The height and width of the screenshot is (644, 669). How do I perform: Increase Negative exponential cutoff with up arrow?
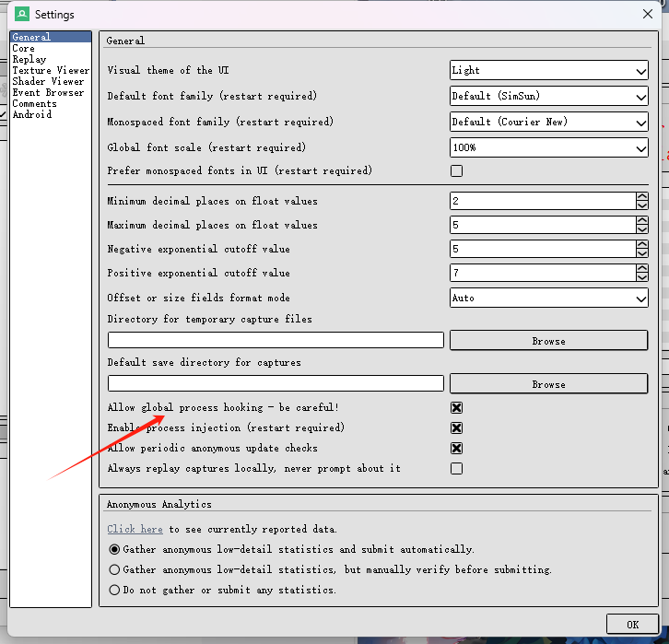642,244
